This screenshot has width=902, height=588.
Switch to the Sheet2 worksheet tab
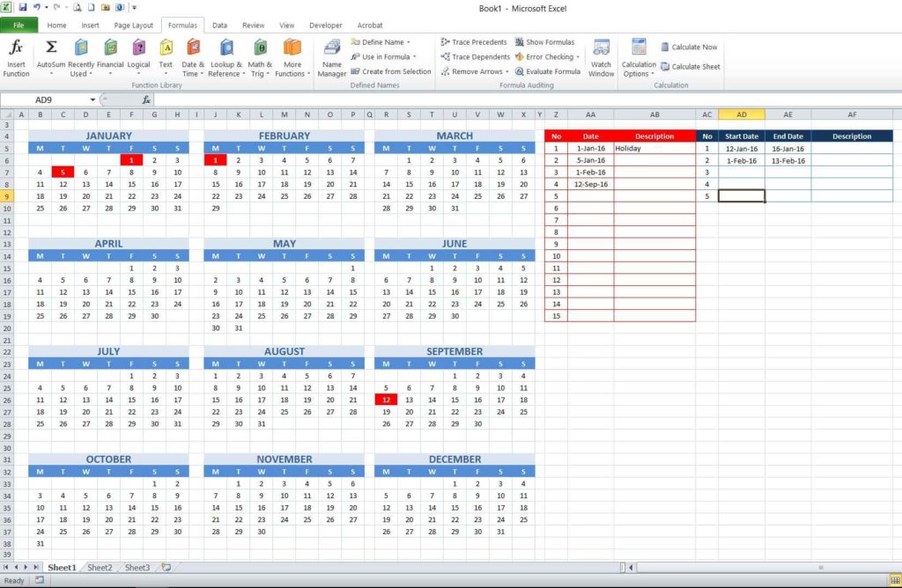click(100, 568)
